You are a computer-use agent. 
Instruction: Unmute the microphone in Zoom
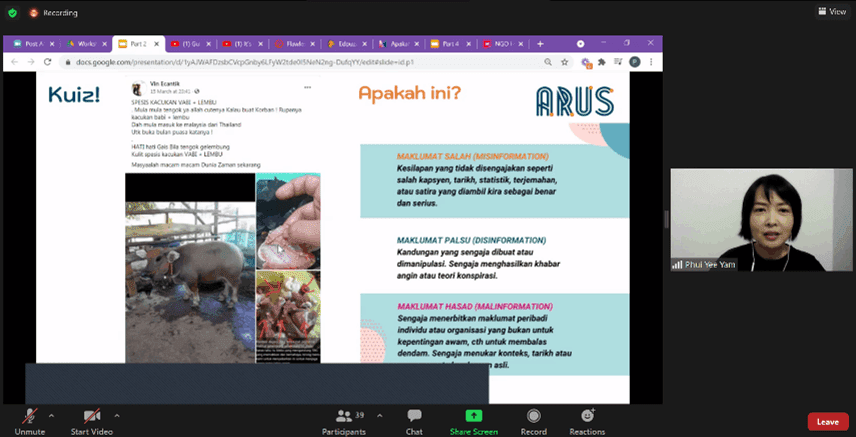(x=29, y=422)
